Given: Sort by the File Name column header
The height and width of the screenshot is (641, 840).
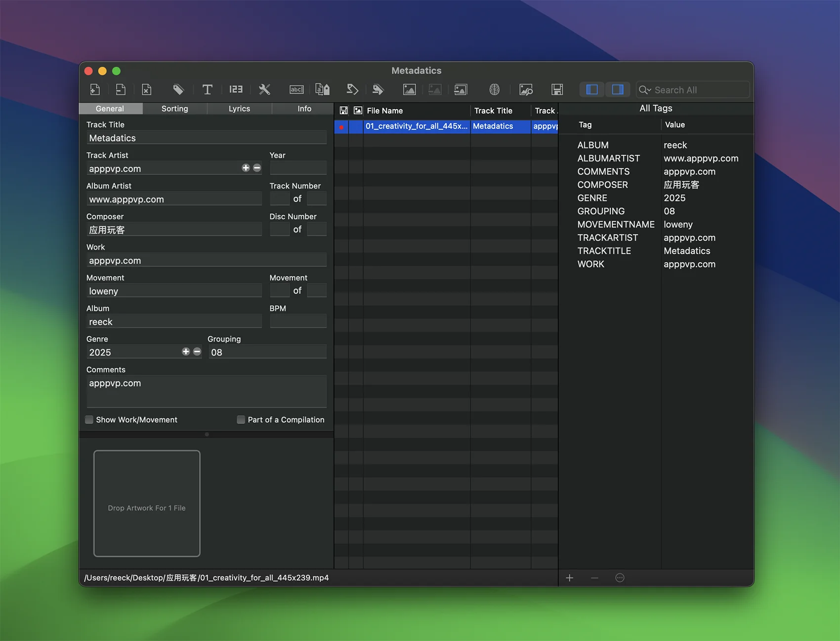Looking at the screenshot, I should tap(417, 111).
